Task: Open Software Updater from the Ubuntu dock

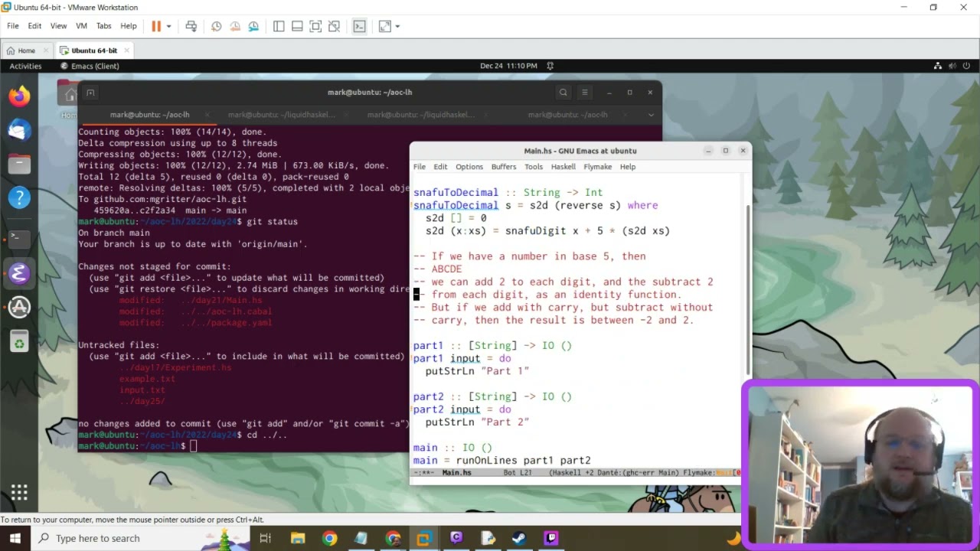Action: pyautogui.click(x=19, y=307)
